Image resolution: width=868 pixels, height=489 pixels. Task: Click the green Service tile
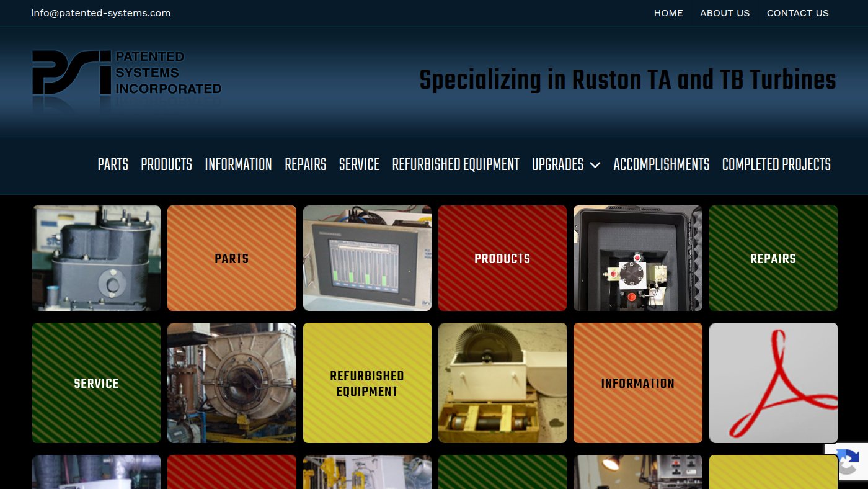coord(96,383)
